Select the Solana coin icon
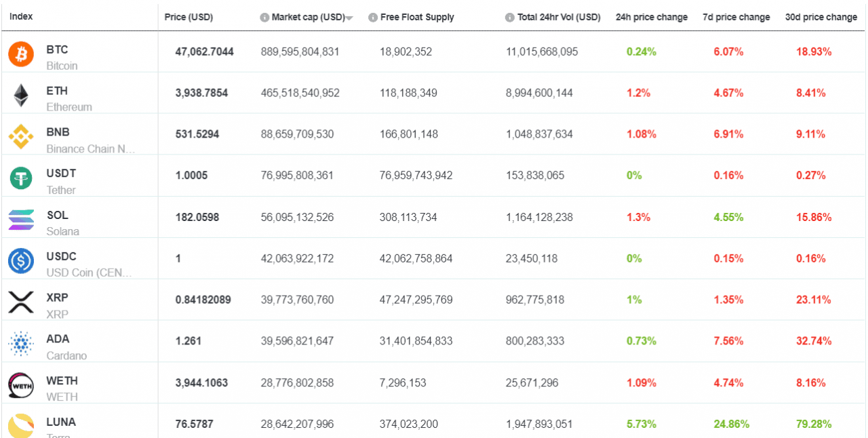The height and width of the screenshot is (438, 868). click(x=20, y=217)
